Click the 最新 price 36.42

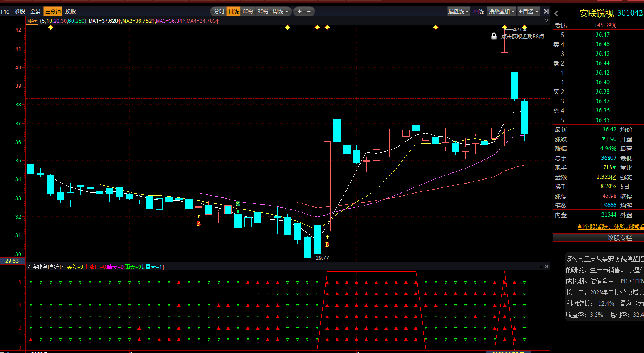609,130
